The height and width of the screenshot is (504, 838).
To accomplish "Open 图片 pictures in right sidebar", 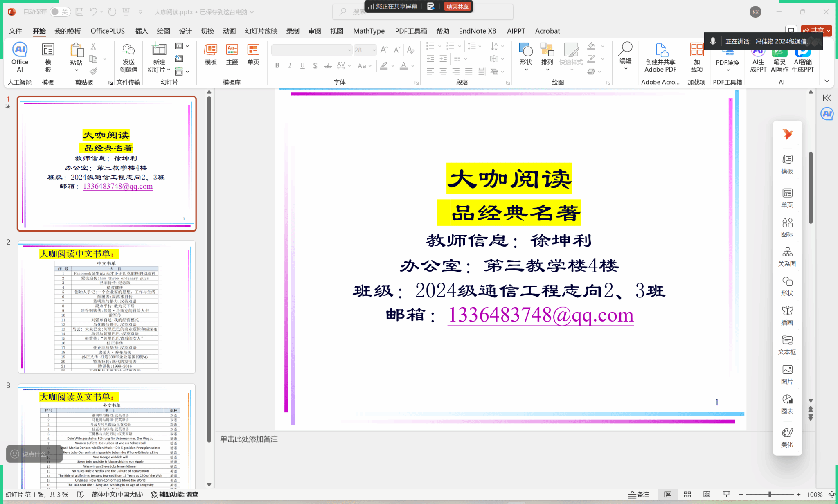I will [787, 374].
